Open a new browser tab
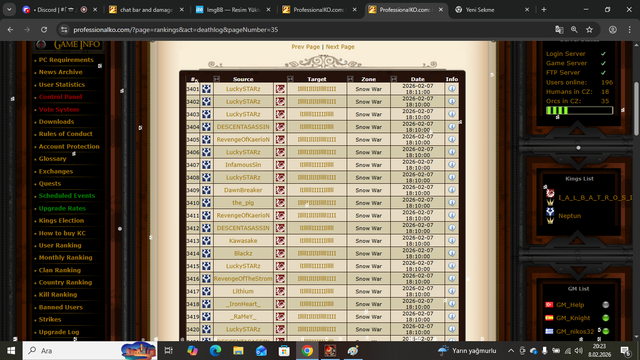 544,9
